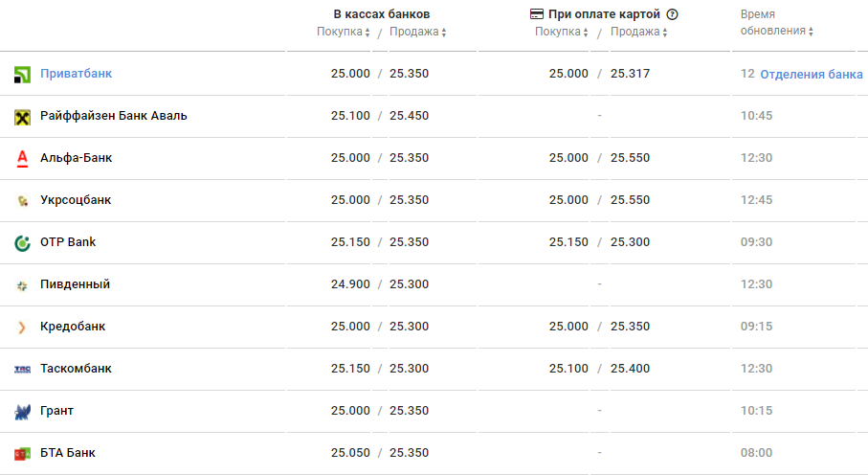Click the Grant bank blue logo
The width and height of the screenshot is (868, 475).
pos(23,411)
